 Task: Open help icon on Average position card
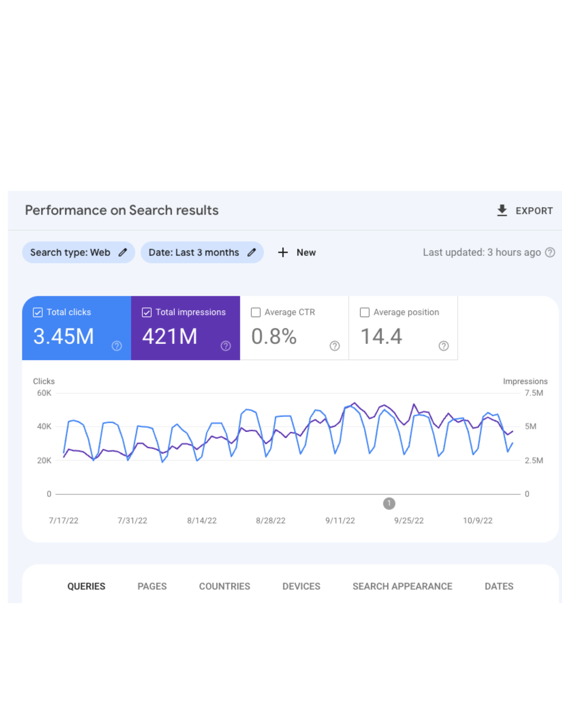(x=443, y=346)
